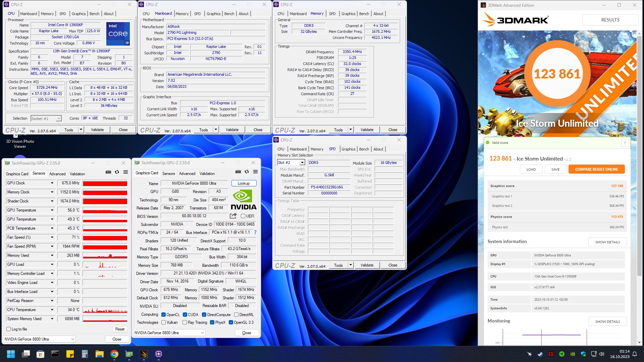
Task: Open the GPU selector dropdown in the GPU-Z Graphics Card window
Action: coord(169,333)
